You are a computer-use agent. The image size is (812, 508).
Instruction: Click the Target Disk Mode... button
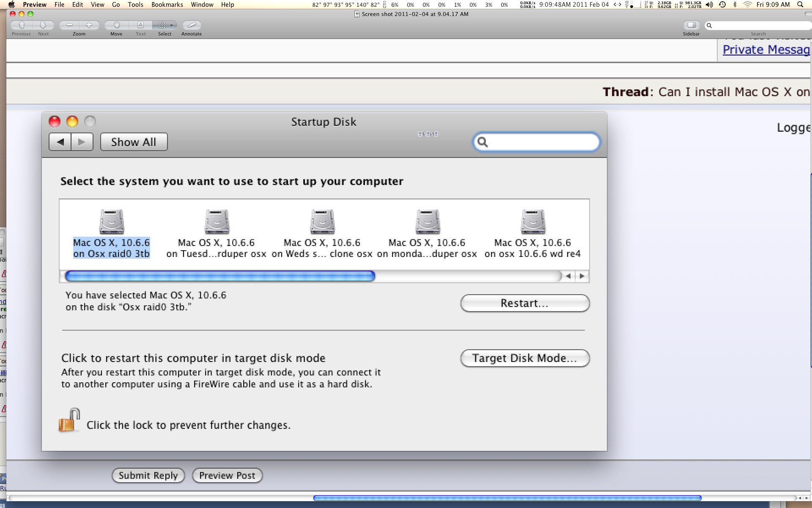pos(525,358)
